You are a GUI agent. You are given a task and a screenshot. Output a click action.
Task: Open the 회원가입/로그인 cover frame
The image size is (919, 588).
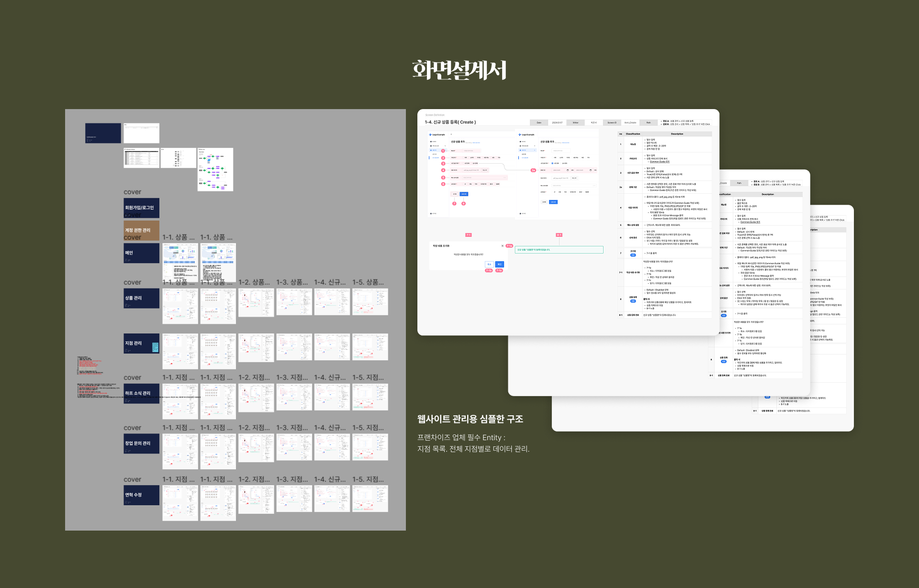[x=141, y=208]
